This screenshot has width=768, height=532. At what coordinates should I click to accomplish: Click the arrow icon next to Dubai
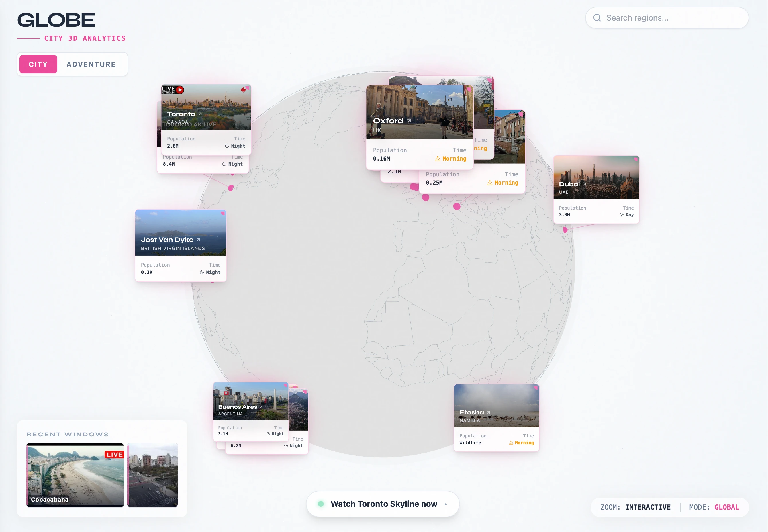coord(584,184)
